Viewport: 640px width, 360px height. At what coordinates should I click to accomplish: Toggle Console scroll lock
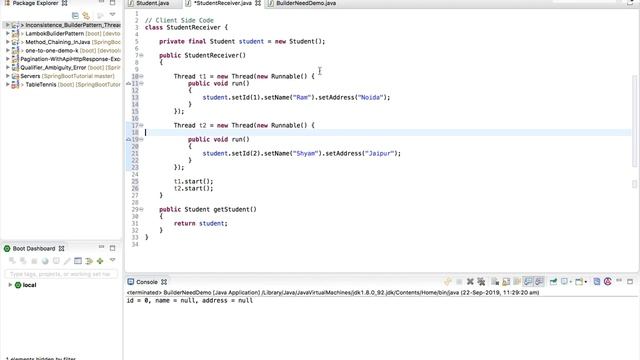pyautogui.click(x=506, y=282)
